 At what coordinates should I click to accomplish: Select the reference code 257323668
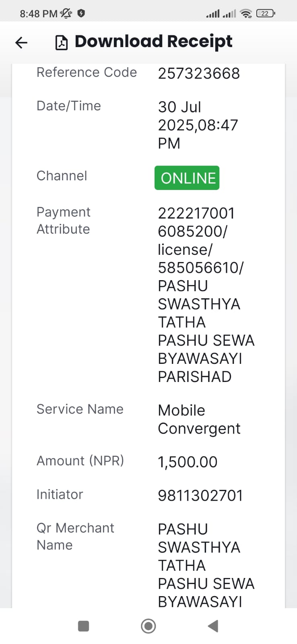coord(199,73)
